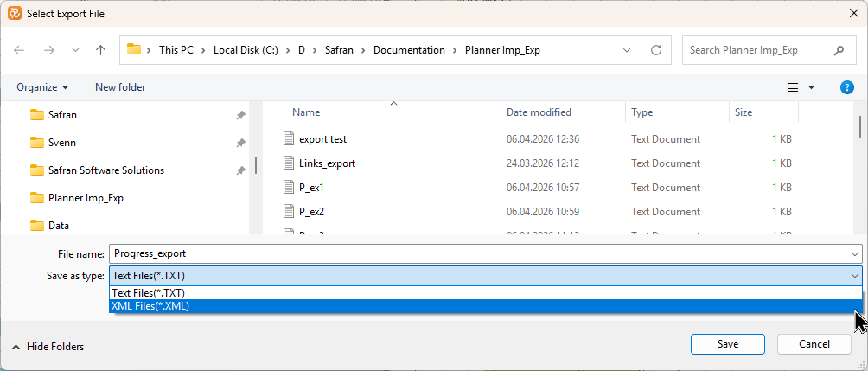Create a New folder

(120, 87)
